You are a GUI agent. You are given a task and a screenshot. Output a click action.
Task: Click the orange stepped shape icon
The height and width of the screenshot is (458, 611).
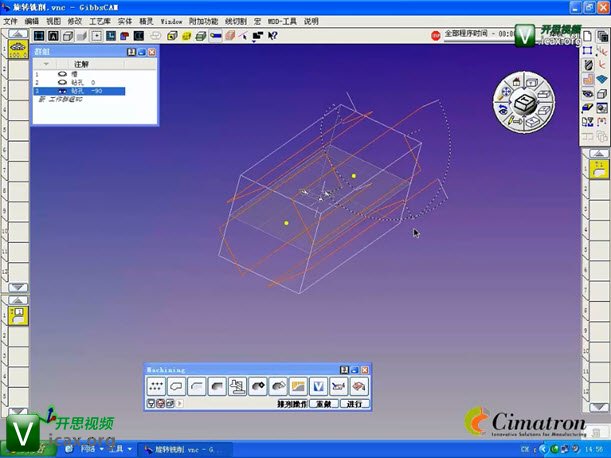[x=588, y=80]
